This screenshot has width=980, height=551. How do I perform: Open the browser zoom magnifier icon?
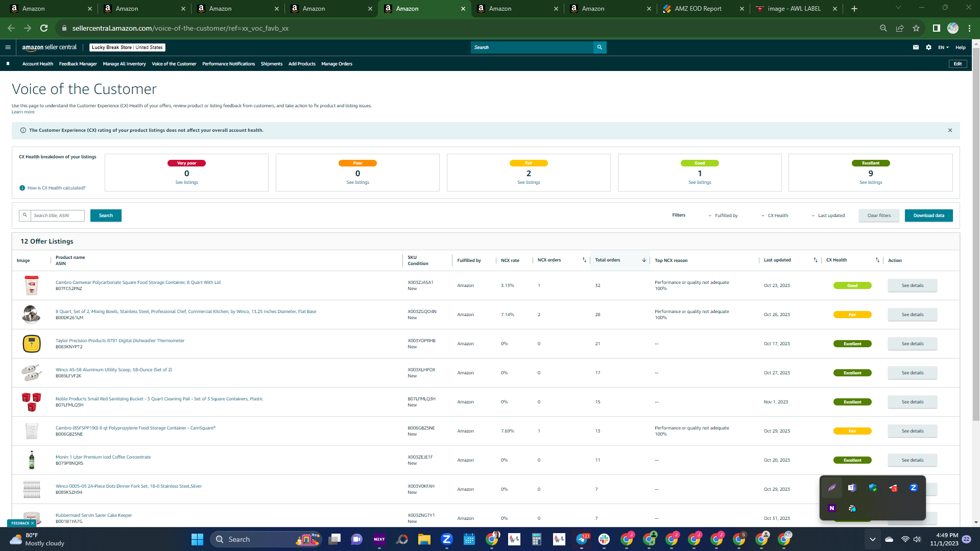[x=883, y=28]
